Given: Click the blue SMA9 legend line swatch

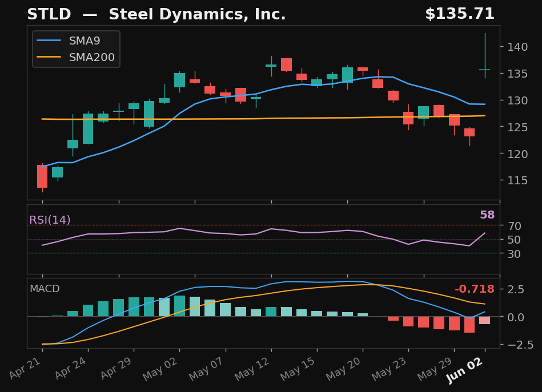Looking at the screenshot, I should click(x=49, y=41).
